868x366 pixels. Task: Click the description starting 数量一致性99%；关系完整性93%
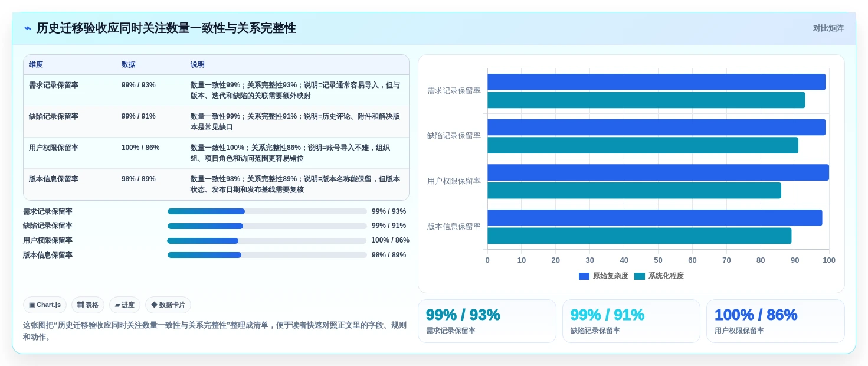(296, 90)
